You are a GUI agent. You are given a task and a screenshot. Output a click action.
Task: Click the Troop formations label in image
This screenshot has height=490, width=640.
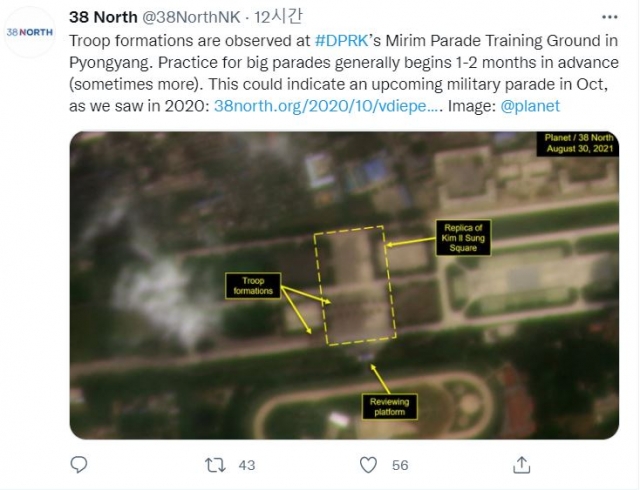click(x=253, y=286)
